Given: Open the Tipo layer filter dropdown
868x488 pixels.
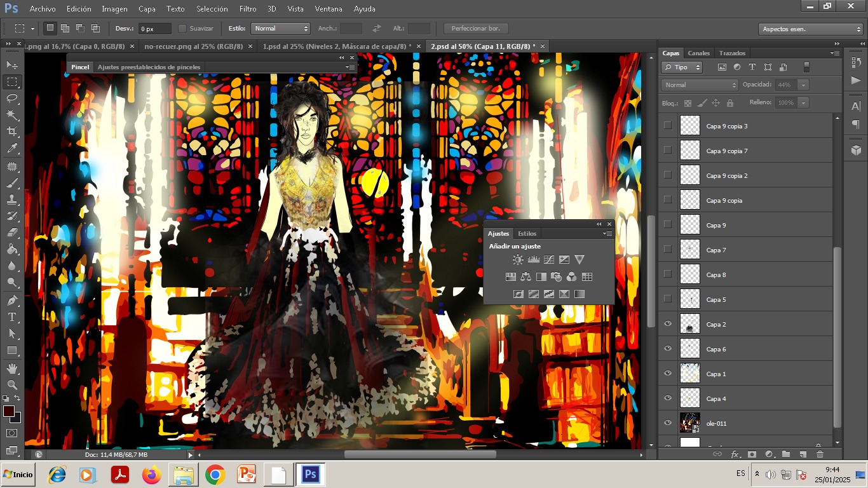Looking at the screenshot, I should (682, 67).
